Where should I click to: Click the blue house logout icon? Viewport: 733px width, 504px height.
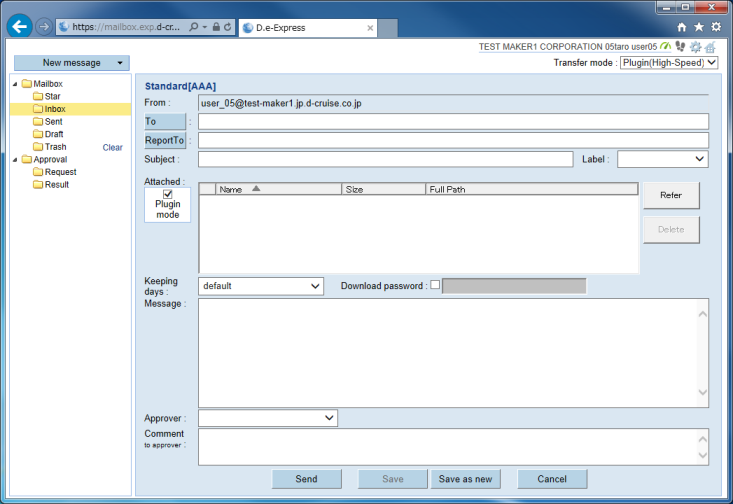710,47
